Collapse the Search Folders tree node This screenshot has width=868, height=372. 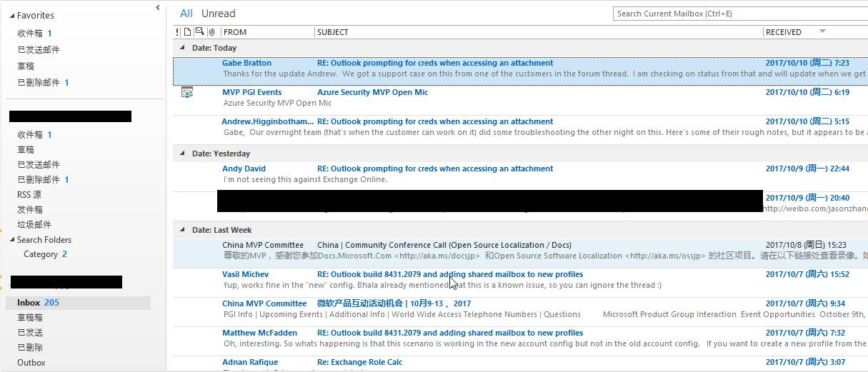pyautogui.click(x=12, y=241)
